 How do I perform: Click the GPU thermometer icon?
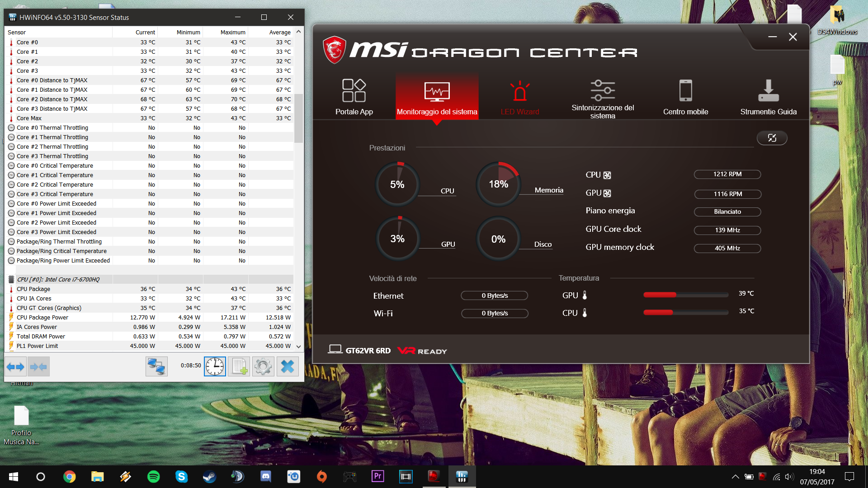(x=585, y=295)
